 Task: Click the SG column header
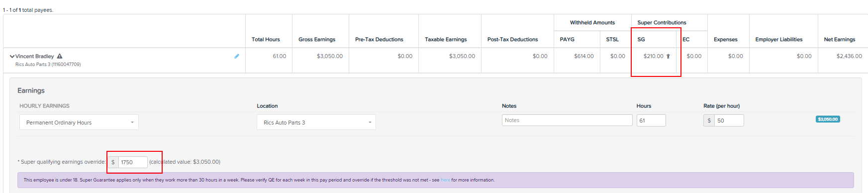pyautogui.click(x=641, y=39)
